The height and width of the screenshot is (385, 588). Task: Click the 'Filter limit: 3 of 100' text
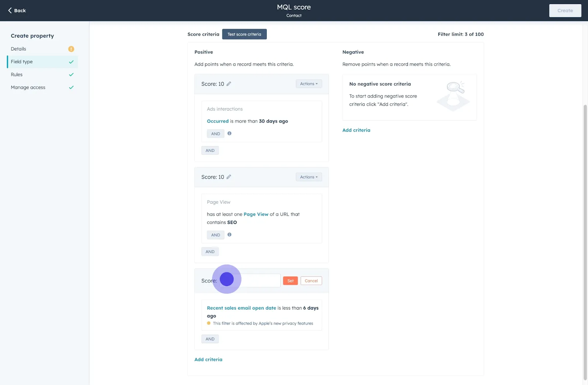pyautogui.click(x=460, y=34)
